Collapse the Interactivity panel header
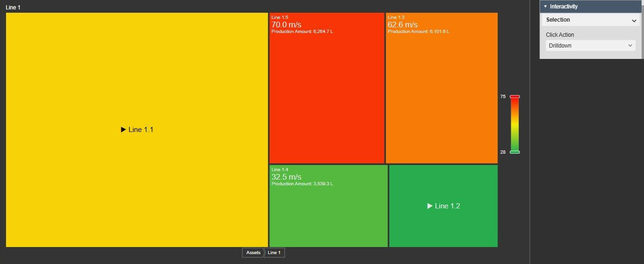 591,7
